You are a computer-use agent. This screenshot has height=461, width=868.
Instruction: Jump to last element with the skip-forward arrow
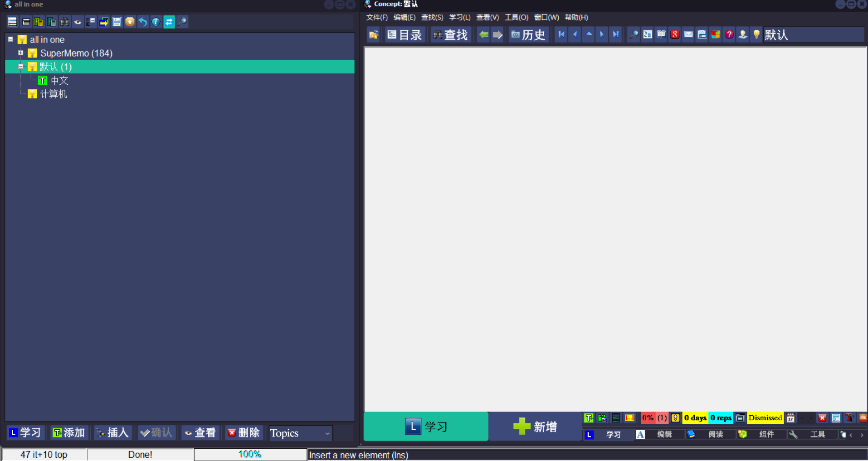pyautogui.click(x=615, y=34)
